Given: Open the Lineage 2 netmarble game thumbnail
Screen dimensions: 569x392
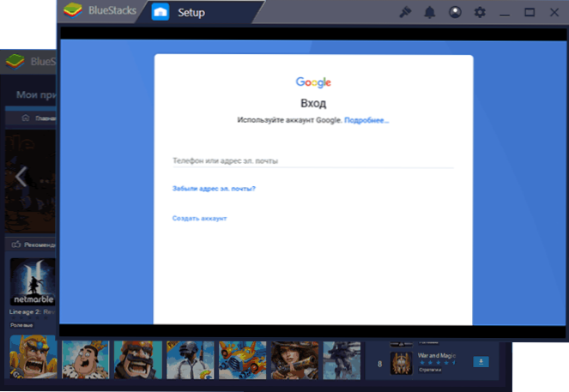Looking at the screenshot, I should tap(33, 281).
